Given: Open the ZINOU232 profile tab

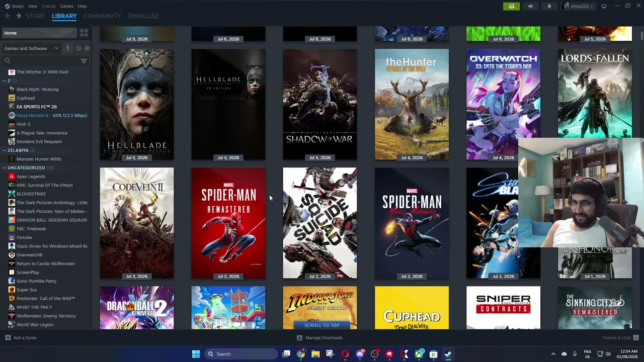Looking at the screenshot, I should click(143, 16).
